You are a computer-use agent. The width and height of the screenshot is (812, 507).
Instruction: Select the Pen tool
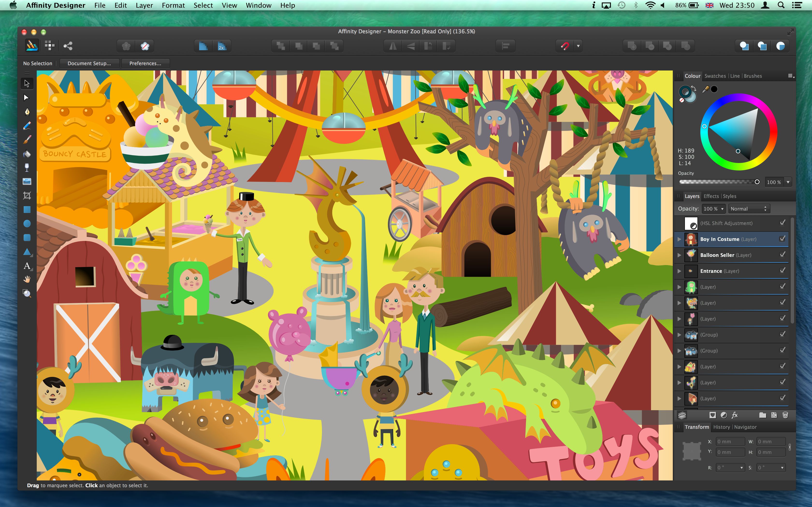[27, 112]
